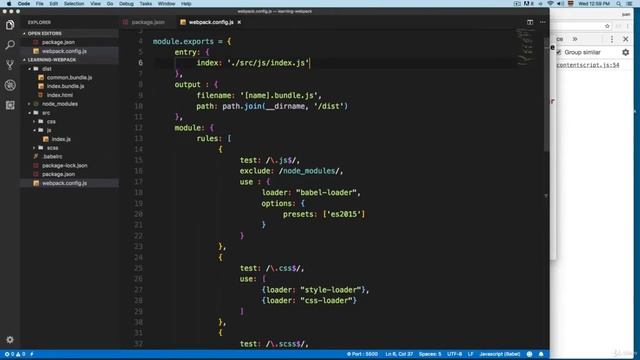640x360 pixels.
Task: Open the editor More Actions ellipsis
Action: click(543, 22)
